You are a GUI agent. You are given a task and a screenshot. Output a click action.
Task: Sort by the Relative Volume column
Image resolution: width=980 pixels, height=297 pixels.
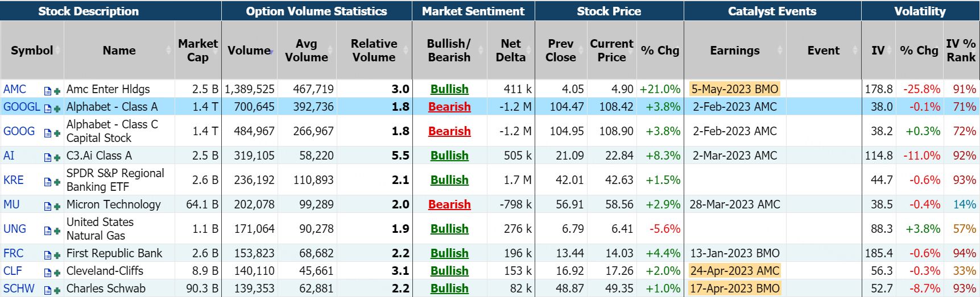[x=374, y=51]
